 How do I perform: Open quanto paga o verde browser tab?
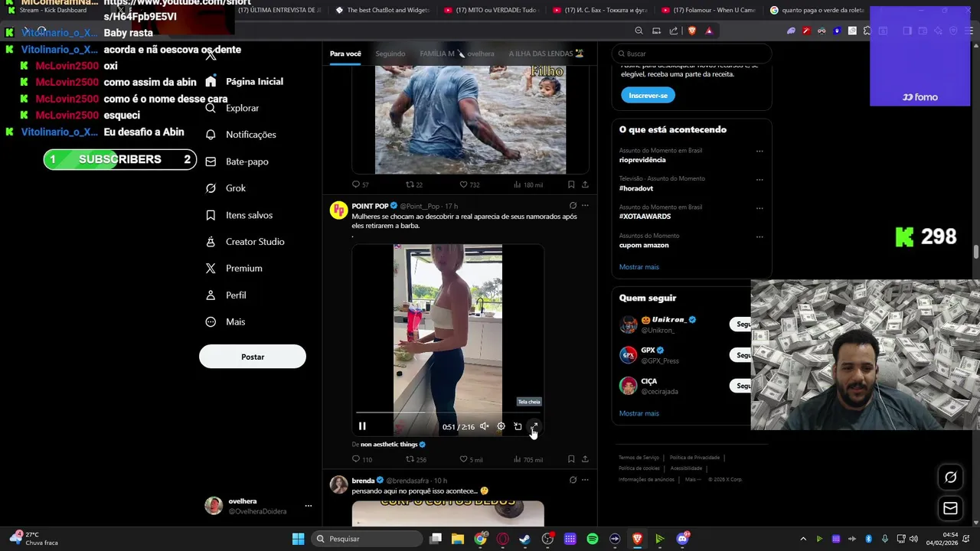818,10
